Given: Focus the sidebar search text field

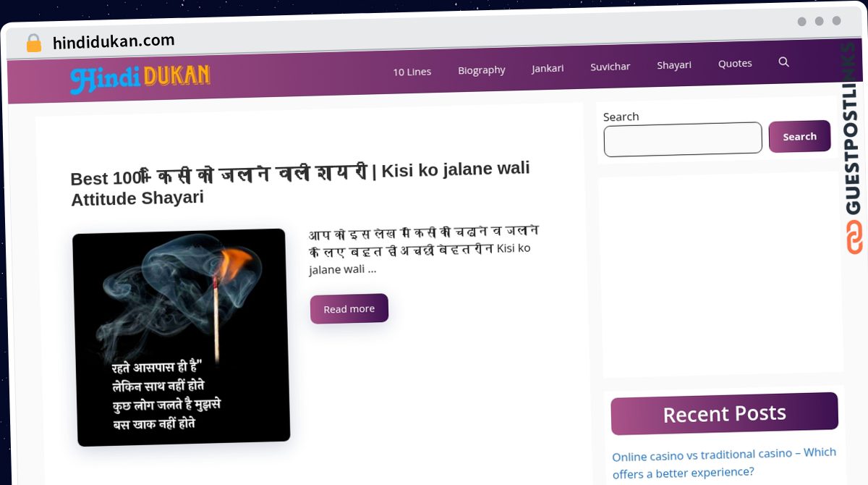Looking at the screenshot, I should coord(683,139).
